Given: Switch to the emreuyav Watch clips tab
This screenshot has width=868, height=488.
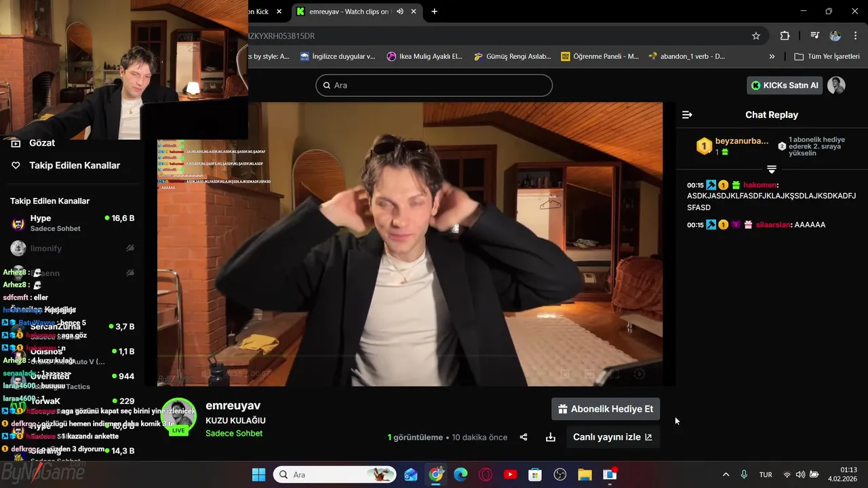Looking at the screenshot, I should click(349, 12).
